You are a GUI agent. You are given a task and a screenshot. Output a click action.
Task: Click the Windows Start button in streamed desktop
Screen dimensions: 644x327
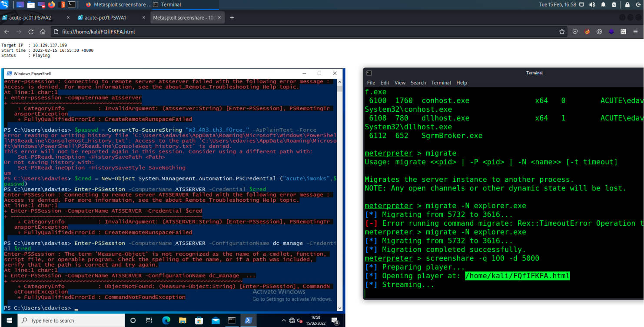click(x=10, y=320)
